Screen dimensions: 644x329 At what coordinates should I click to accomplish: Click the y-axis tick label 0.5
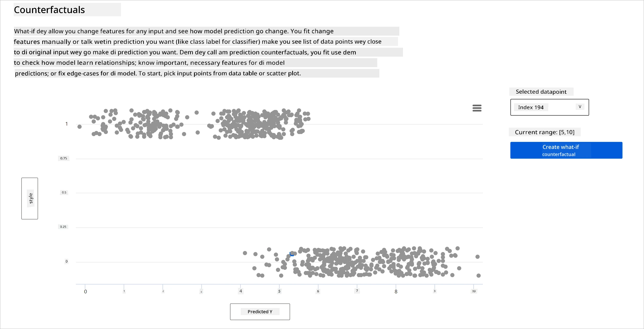[64, 192]
